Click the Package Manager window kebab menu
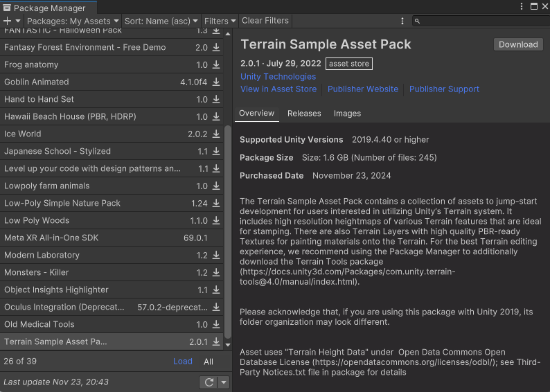550x392 pixels. click(523, 8)
